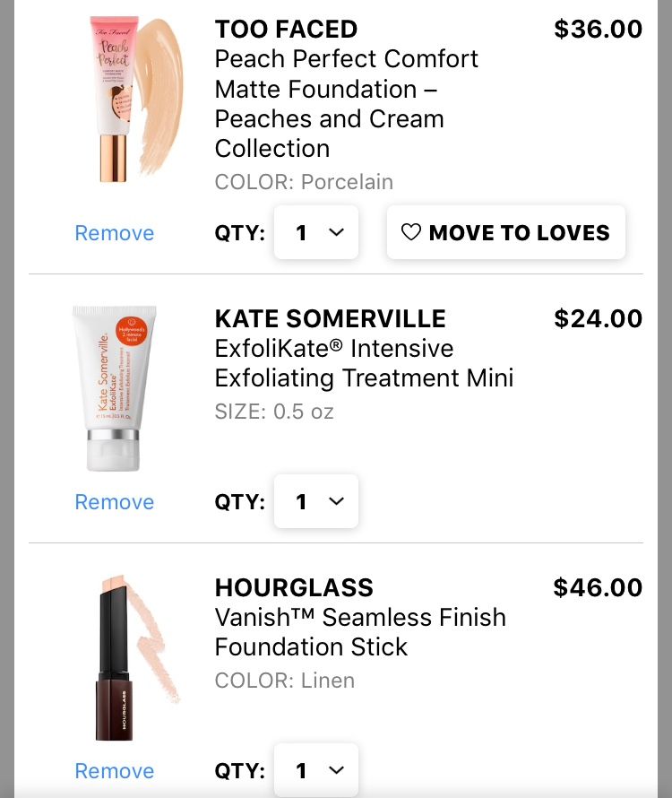Open ExfoliKate Intensive Exfoliating Treatment Mini title
The width and height of the screenshot is (672, 798).
click(364, 363)
